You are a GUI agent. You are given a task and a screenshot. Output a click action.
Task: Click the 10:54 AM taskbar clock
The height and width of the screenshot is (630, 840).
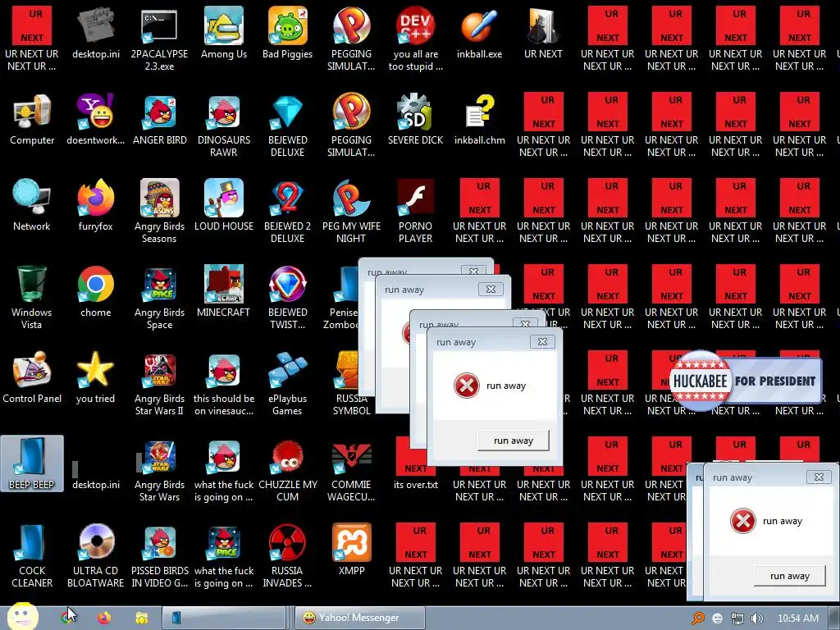(797, 619)
